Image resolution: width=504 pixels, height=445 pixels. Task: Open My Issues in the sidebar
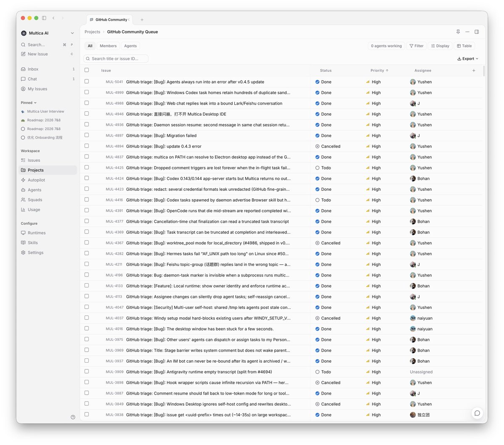point(48,89)
